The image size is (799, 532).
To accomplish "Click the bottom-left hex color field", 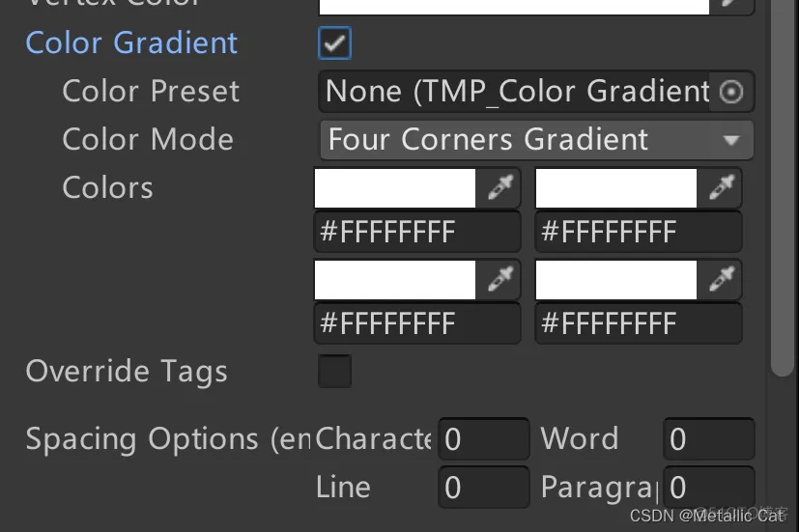I will (x=417, y=323).
